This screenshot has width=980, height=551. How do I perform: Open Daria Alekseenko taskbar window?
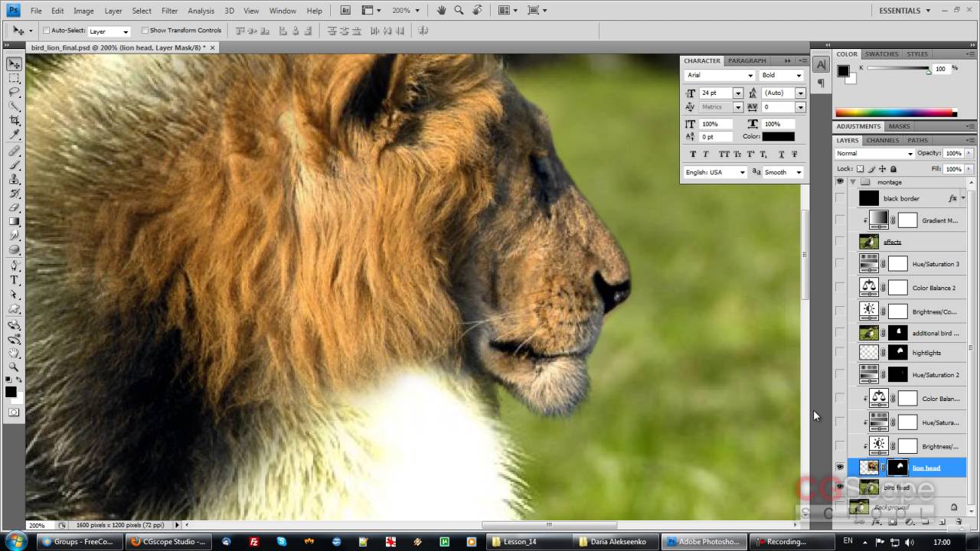[x=618, y=541]
